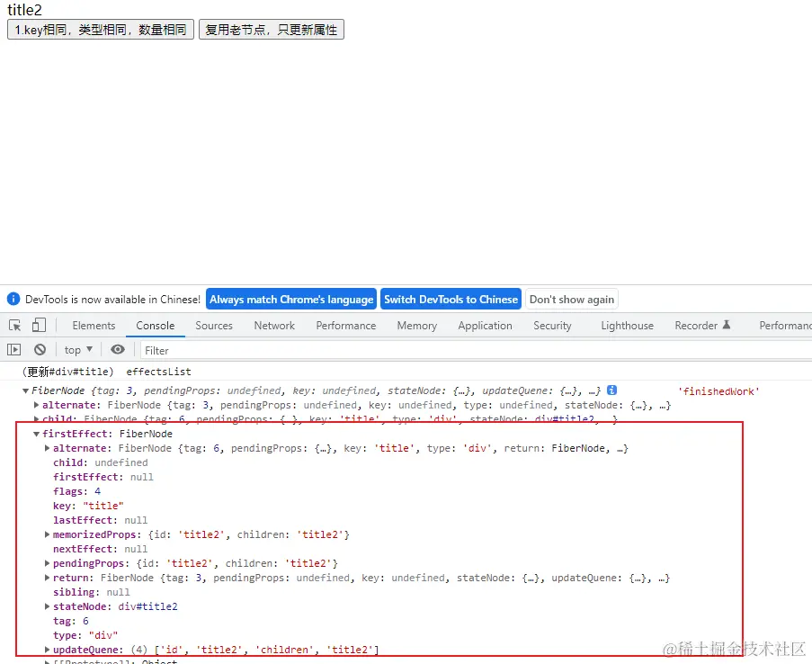Expand alternate FiberNode with key 'title'
This screenshot has width=812, height=664.
coord(47,448)
